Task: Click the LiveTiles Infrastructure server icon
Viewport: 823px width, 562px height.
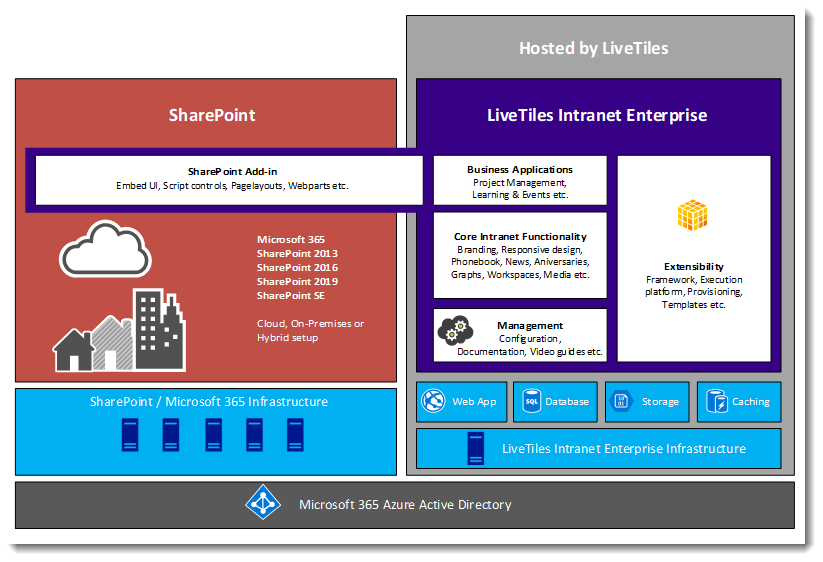Action: [476, 448]
